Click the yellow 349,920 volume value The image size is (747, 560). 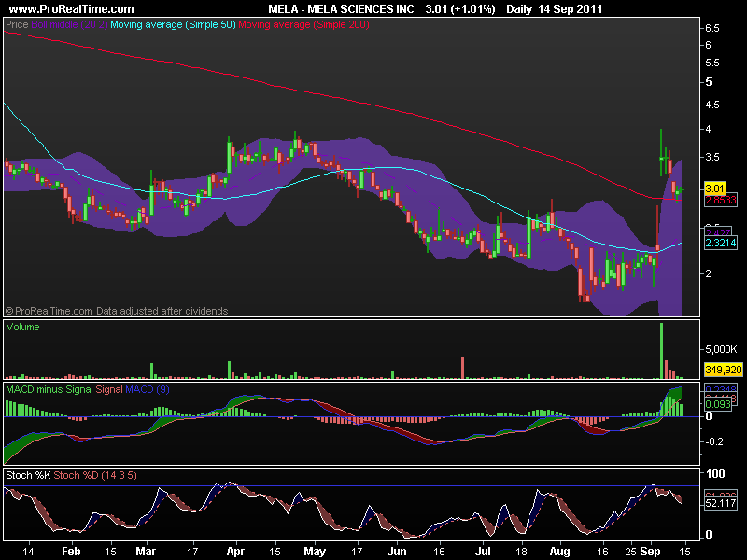(723, 370)
